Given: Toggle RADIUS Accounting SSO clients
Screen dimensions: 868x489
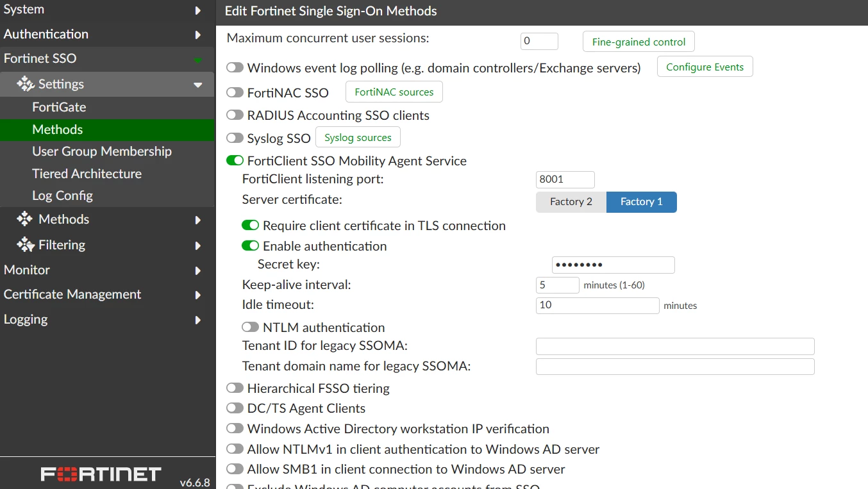Looking at the screenshot, I should pyautogui.click(x=235, y=115).
